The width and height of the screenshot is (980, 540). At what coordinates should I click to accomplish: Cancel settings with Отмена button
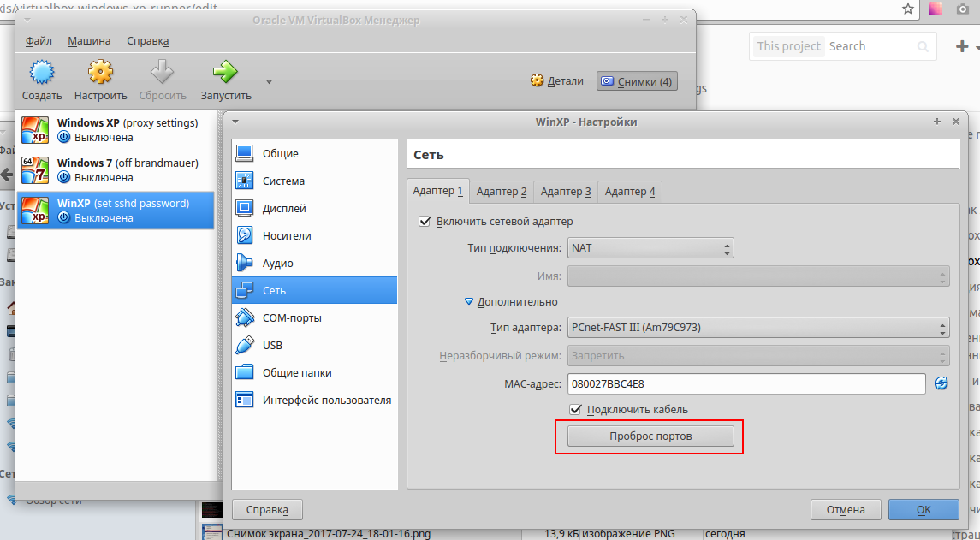click(846, 510)
